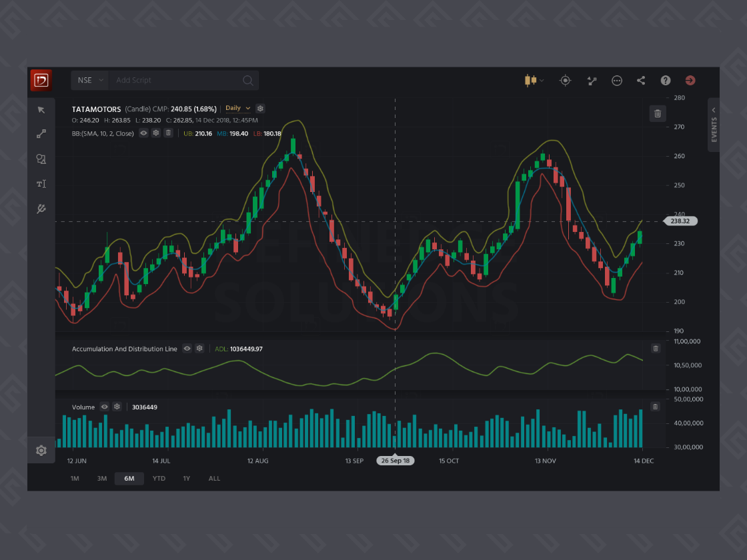The height and width of the screenshot is (560, 747).
Task: Open the Daily interval dropdown
Action: 237,108
